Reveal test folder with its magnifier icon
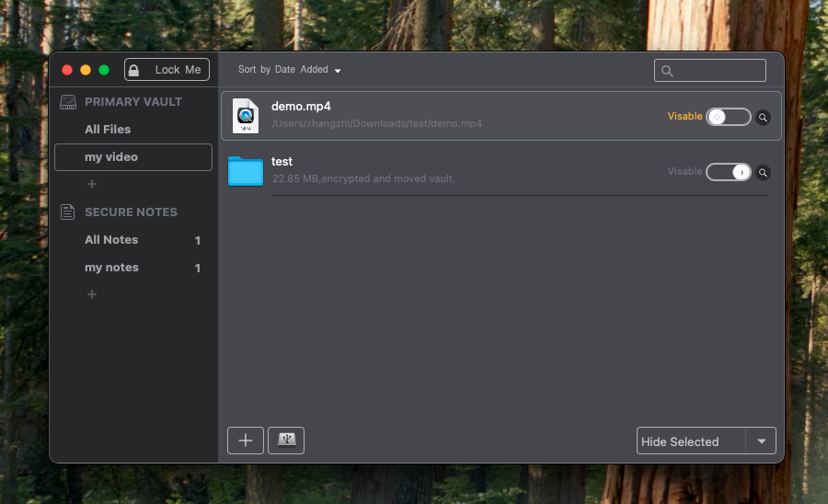This screenshot has width=828, height=504. click(x=763, y=173)
